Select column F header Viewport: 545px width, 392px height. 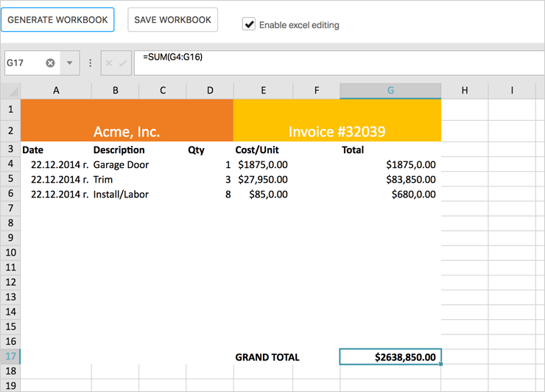point(317,91)
